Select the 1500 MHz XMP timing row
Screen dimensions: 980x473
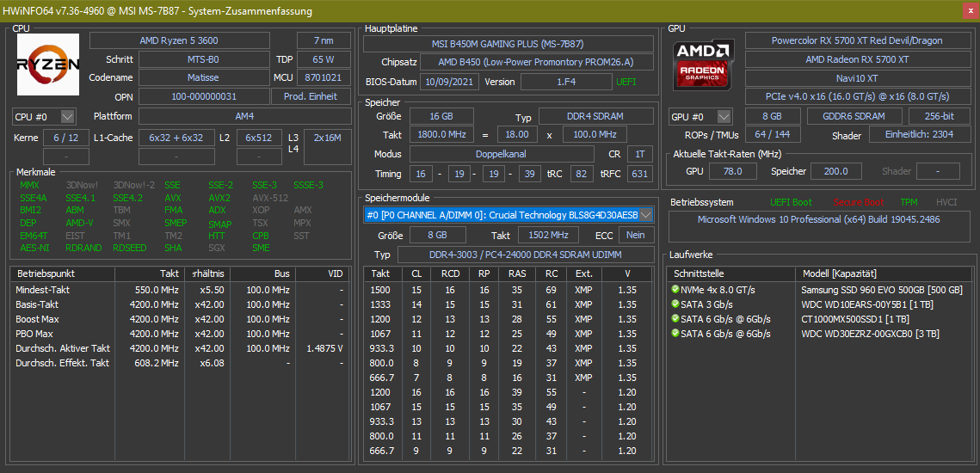508,290
